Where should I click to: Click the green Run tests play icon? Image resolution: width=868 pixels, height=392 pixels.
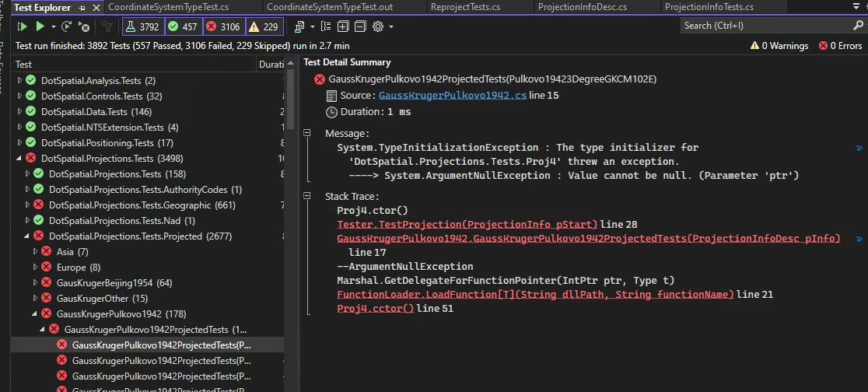point(40,26)
